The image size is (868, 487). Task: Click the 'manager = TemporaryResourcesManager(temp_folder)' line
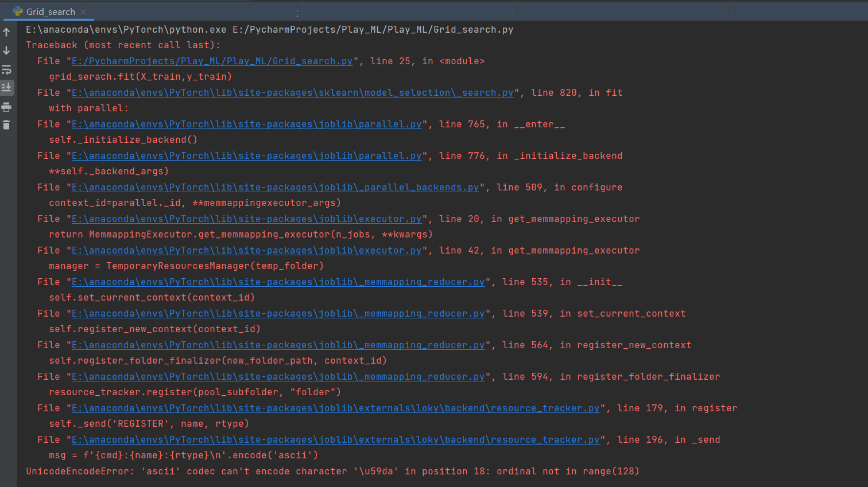pyautogui.click(x=186, y=266)
